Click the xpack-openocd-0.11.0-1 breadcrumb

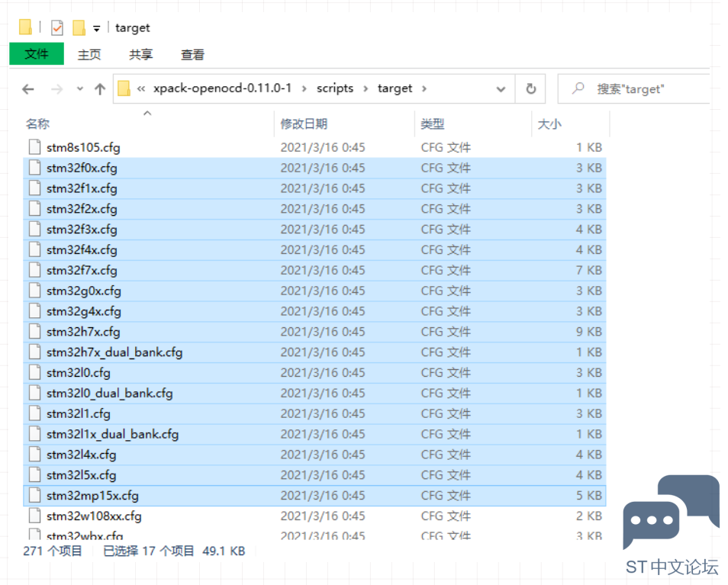point(222,88)
